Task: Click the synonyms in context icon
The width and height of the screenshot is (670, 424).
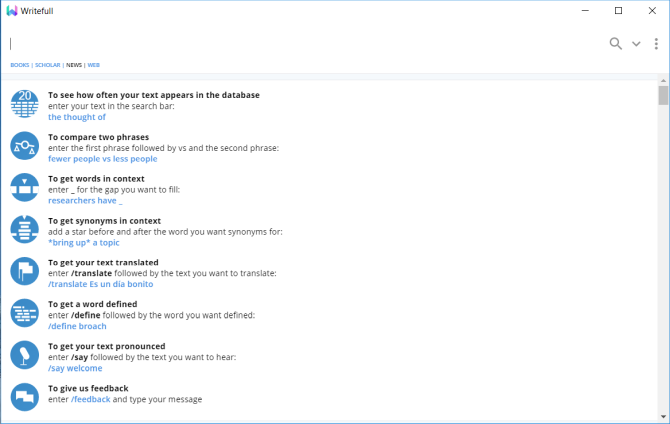Action: 24,229
